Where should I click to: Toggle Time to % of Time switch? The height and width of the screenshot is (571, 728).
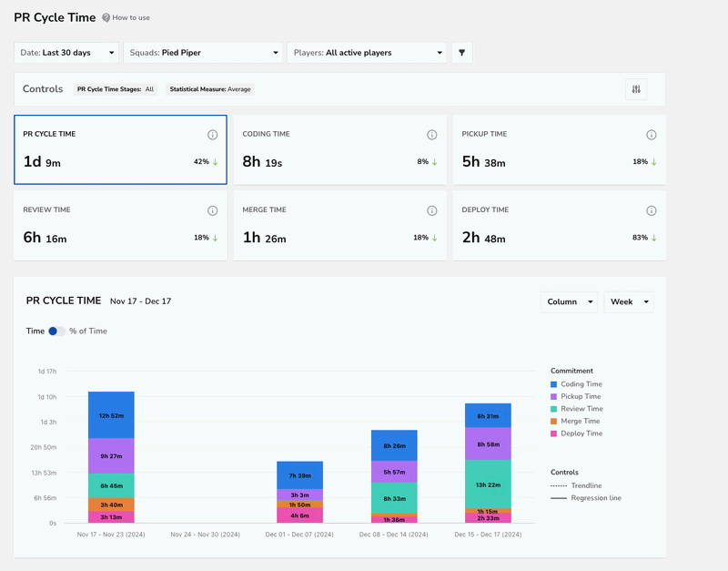coord(56,331)
